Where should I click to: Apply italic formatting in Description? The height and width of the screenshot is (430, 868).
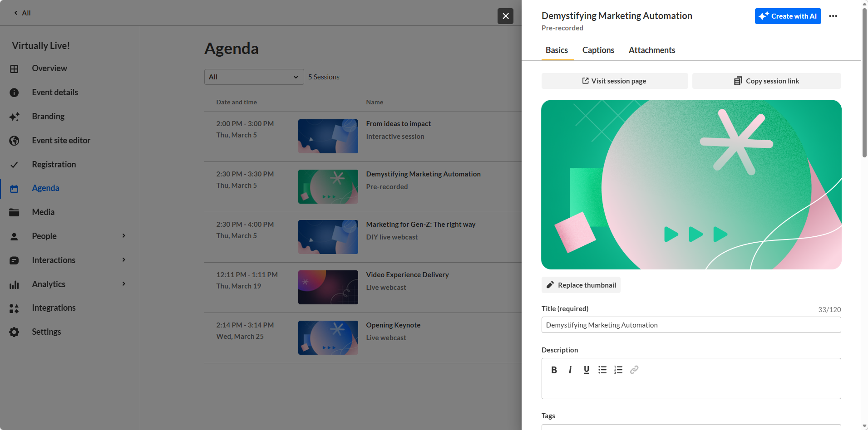pos(570,370)
